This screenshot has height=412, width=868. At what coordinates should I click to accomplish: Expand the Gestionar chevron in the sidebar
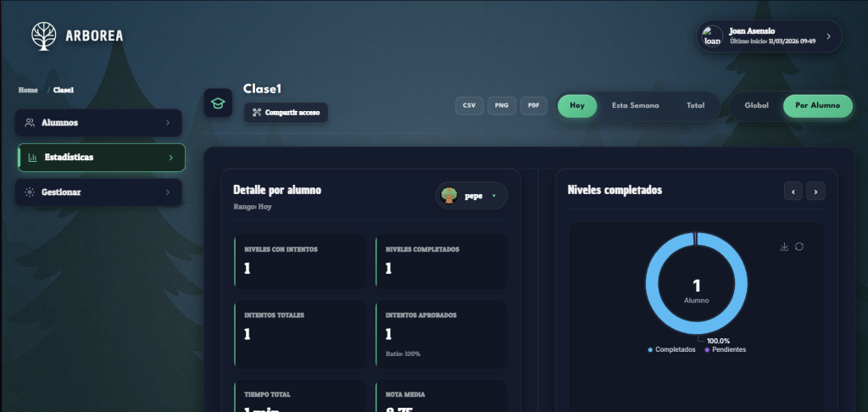point(168,192)
